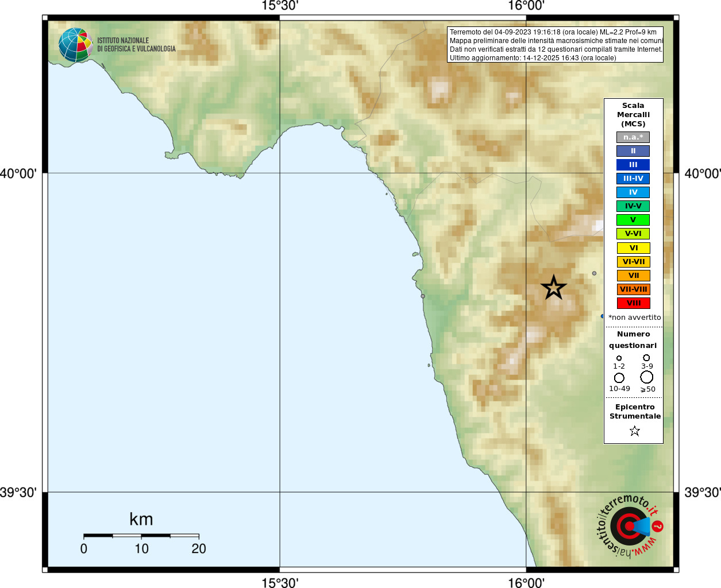Select the dark blue III intensity swatch

[x=633, y=165]
